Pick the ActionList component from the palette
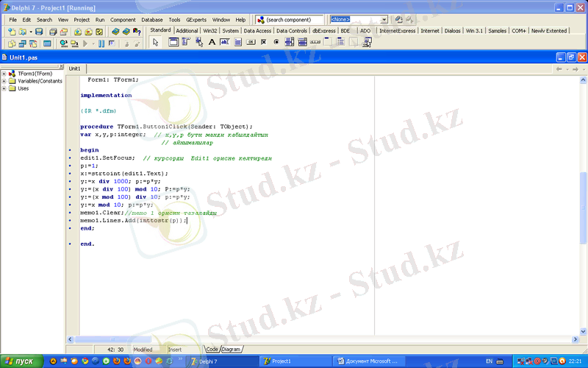The height and width of the screenshot is (368, 588). point(367,42)
